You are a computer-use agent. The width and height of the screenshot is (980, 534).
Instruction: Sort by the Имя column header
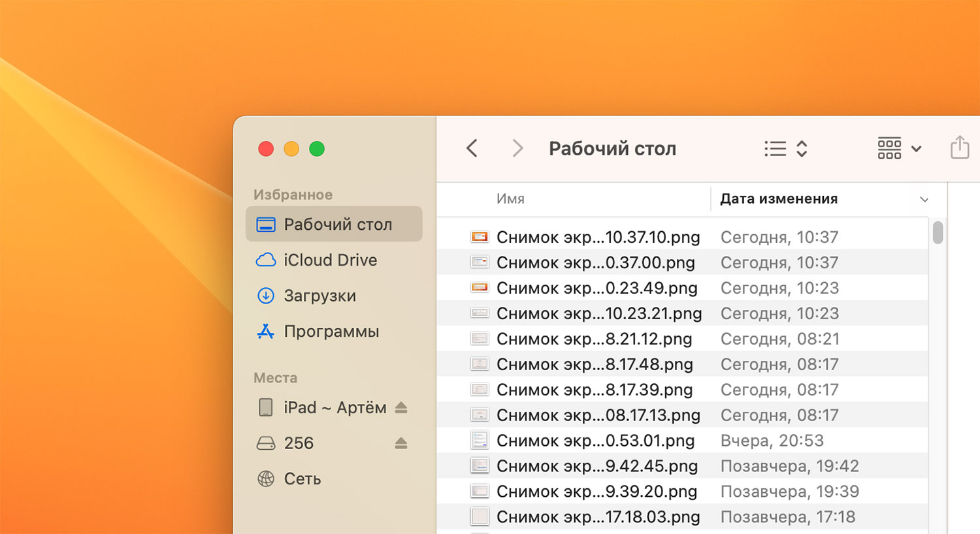click(x=510, y=199)
